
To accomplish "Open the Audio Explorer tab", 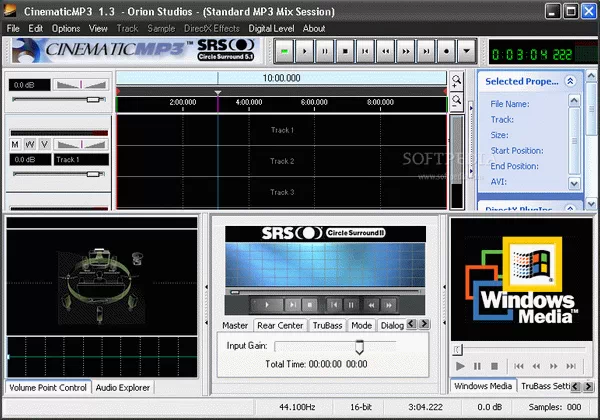I will point(122,387).
